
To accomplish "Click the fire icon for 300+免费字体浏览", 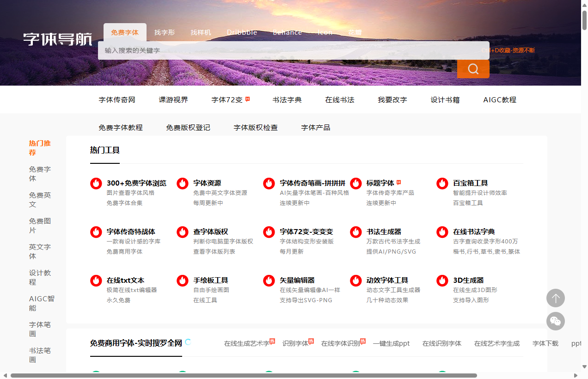I will coord(96,183).
